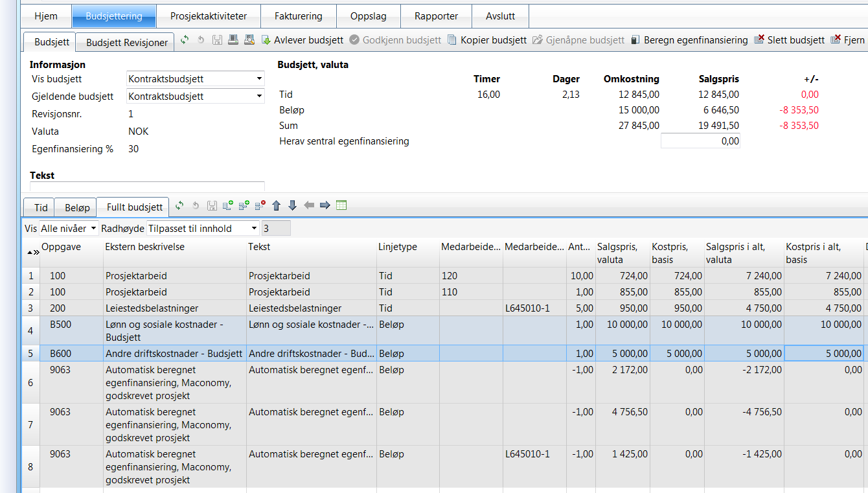Click the L645010-1 cell in row 3

coord(534,308)
